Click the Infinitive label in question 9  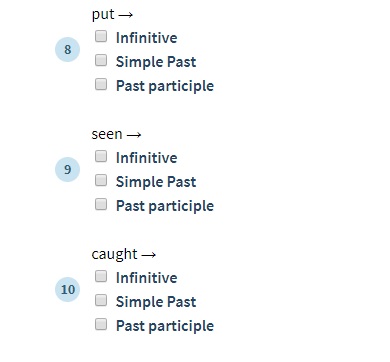coord(147,158)
